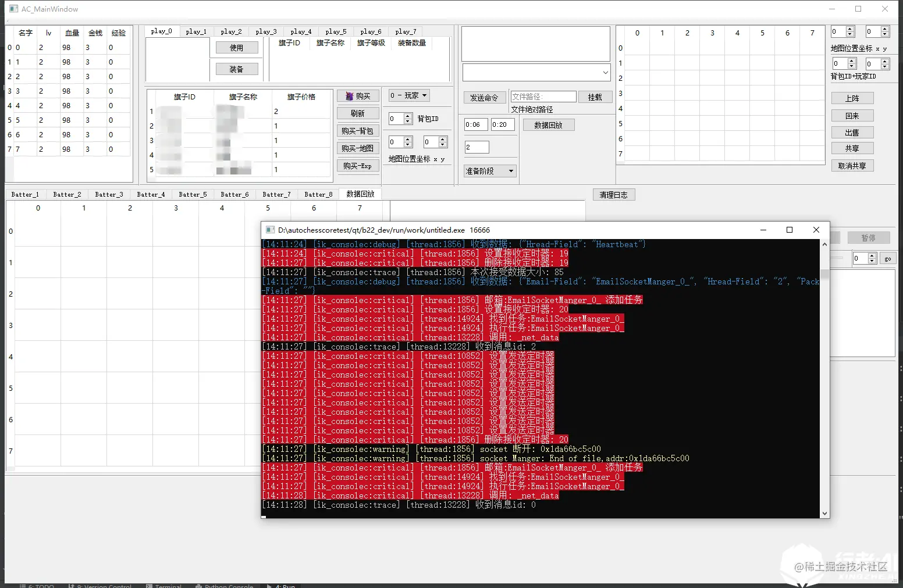
Task: Click the 经验 column header
Action: 119,33
